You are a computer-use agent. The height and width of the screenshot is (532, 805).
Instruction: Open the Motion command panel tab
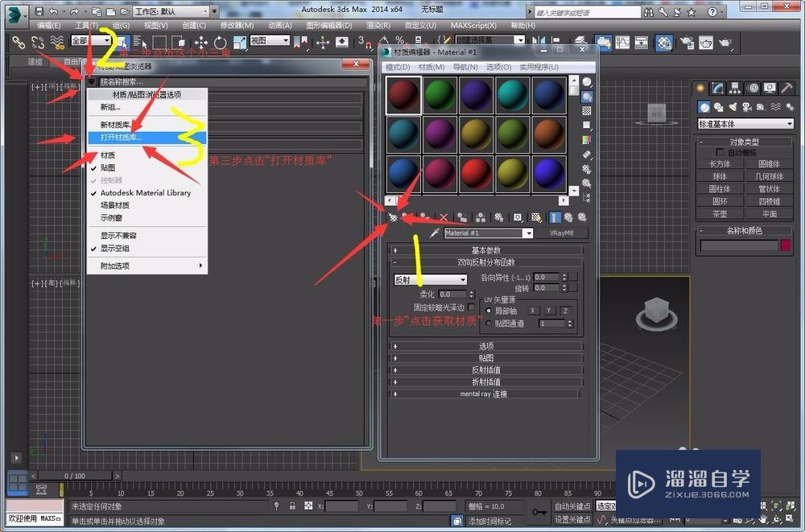(753, 88)
